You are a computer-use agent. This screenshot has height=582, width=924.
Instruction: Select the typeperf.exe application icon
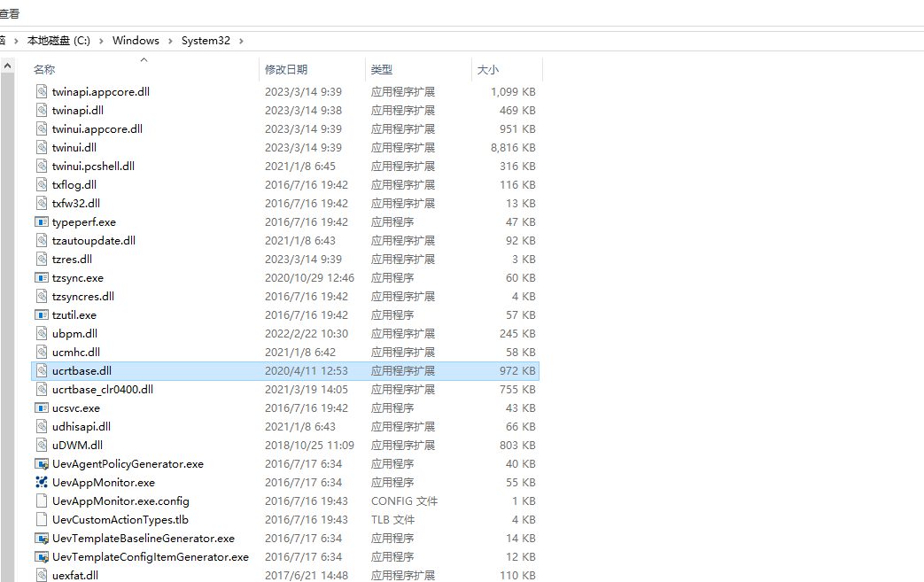(41, 221)
